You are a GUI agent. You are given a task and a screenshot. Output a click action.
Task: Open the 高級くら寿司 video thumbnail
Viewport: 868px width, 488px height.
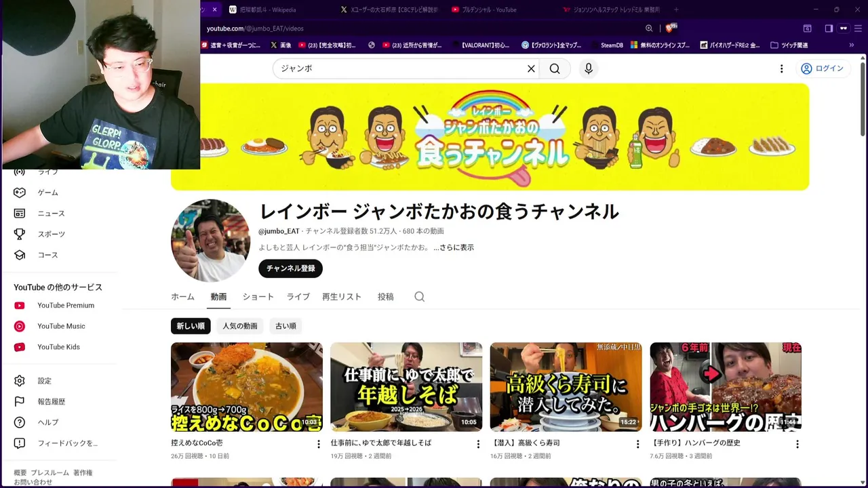pyautogui.click(x=566, y=387)
